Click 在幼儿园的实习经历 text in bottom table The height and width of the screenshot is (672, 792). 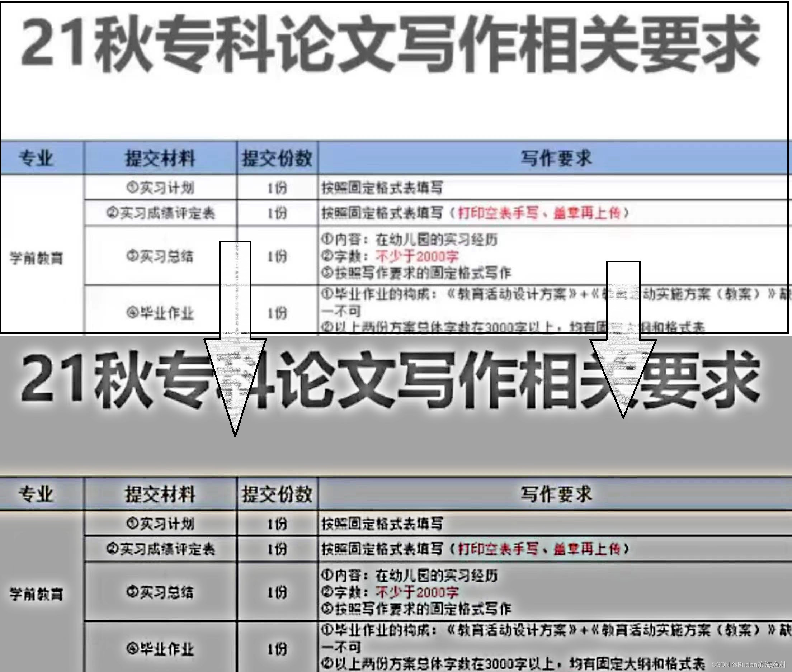point(437,576)
